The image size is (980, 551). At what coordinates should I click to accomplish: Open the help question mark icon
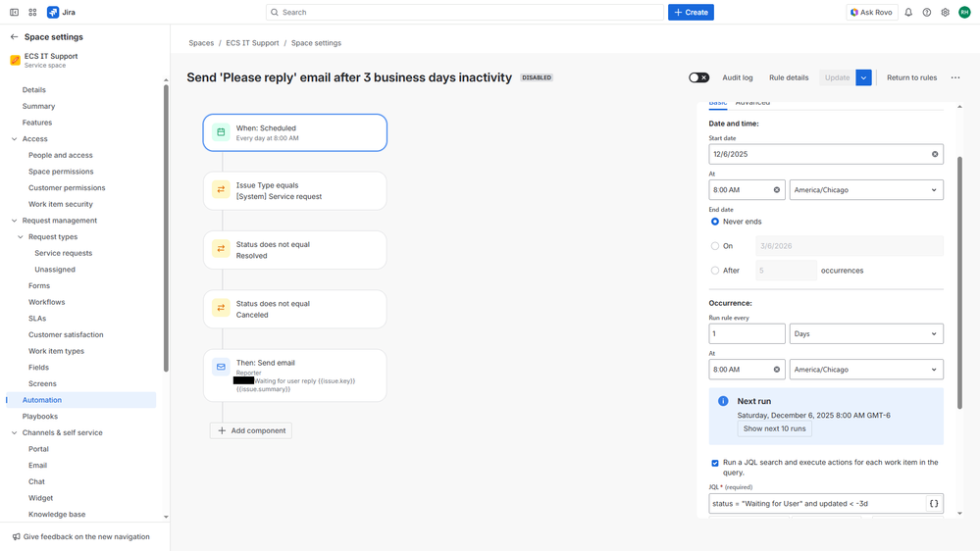[x=927, y=12]
